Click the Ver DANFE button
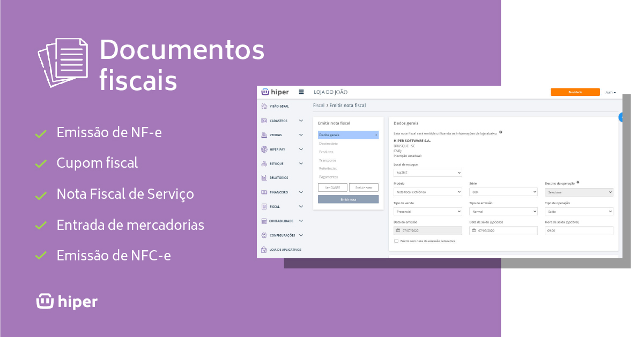The image size is (644, 337). click(332, 188)
